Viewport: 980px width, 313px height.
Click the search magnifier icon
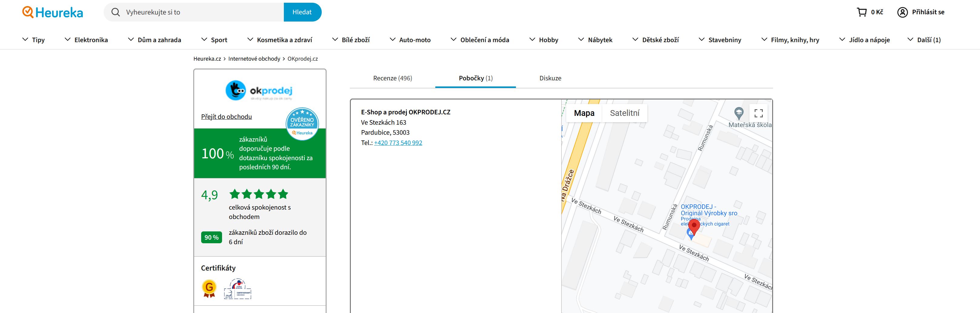coord(115,12)
